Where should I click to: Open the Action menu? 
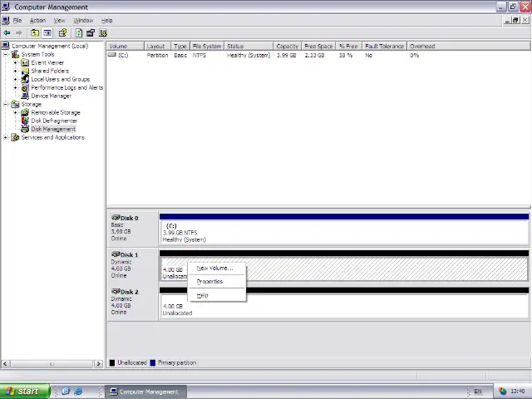(x=37, y=20)
